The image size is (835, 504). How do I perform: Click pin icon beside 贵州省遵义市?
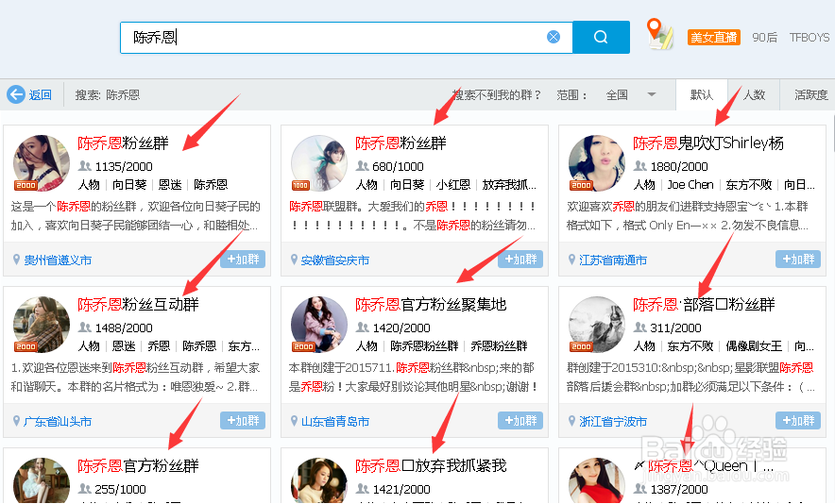point(16,260)
